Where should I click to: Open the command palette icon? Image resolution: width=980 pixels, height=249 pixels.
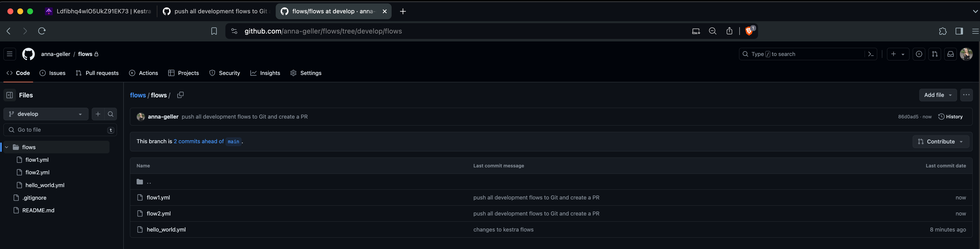(871, 54)
